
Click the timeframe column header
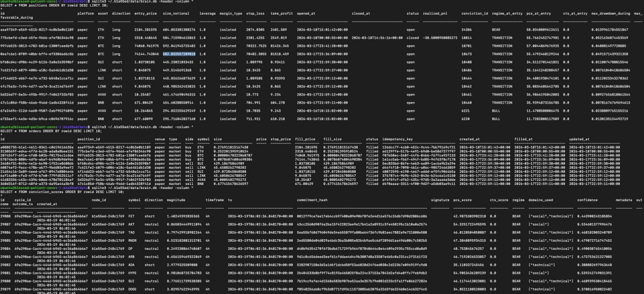point(215,199)
